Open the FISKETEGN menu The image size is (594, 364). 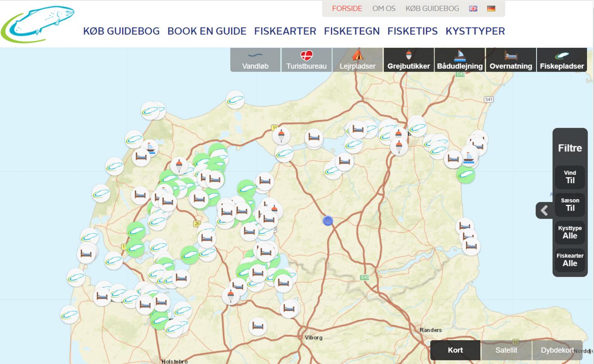tap(352, 31)
